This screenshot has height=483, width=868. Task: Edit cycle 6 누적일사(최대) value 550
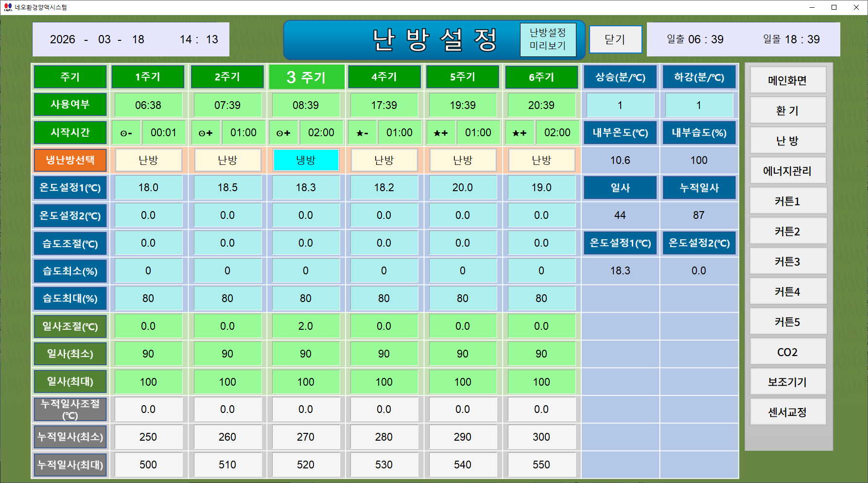(541, 465)
